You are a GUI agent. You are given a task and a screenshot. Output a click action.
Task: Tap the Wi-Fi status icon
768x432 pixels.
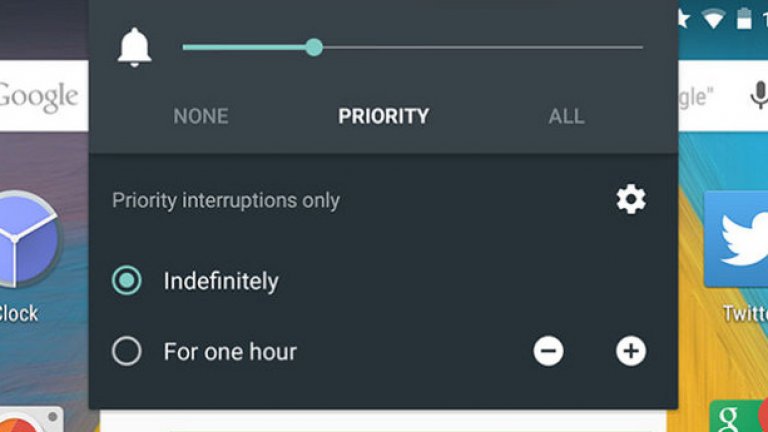pos(713,17)
